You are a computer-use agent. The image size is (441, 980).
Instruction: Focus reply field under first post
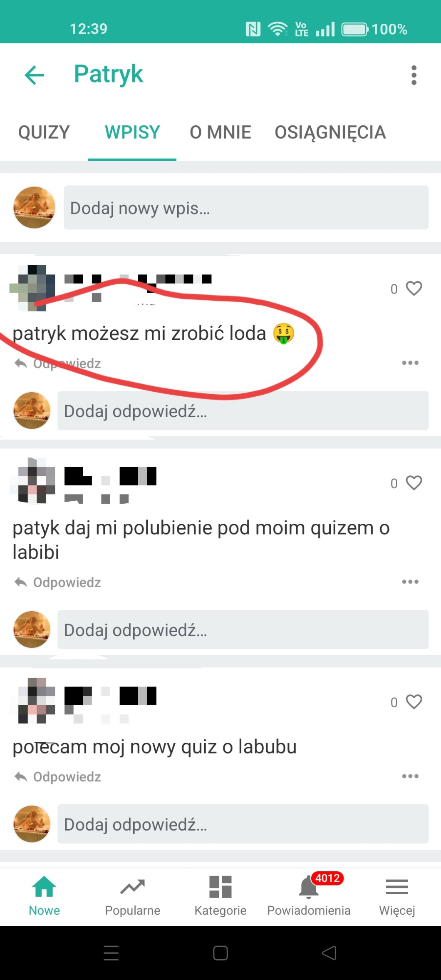[x=243, y=410]
